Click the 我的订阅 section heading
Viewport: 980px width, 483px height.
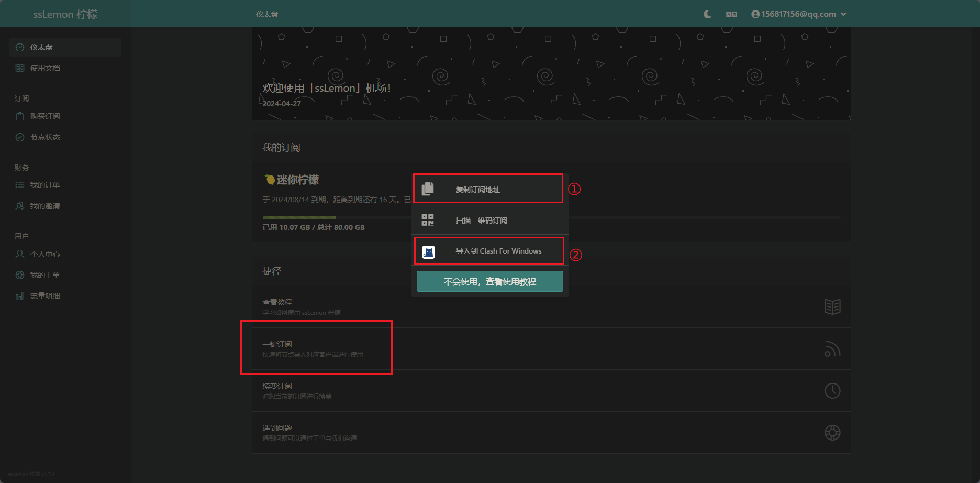point(281,148)
